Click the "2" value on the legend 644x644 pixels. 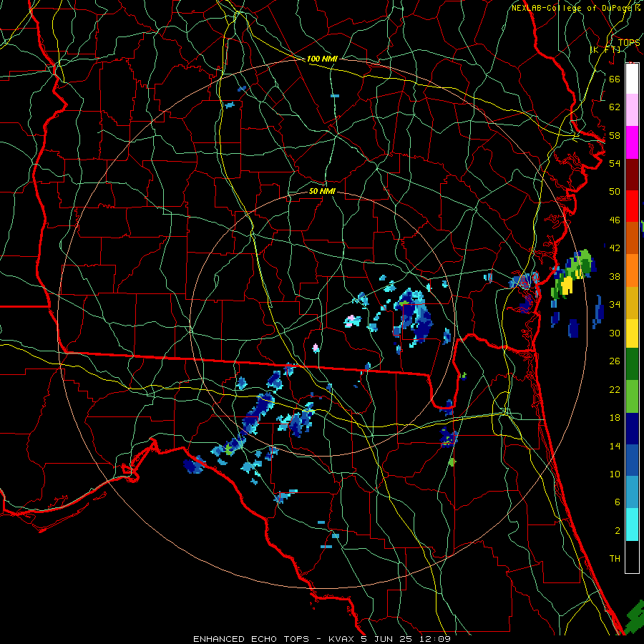pos(618,531)
